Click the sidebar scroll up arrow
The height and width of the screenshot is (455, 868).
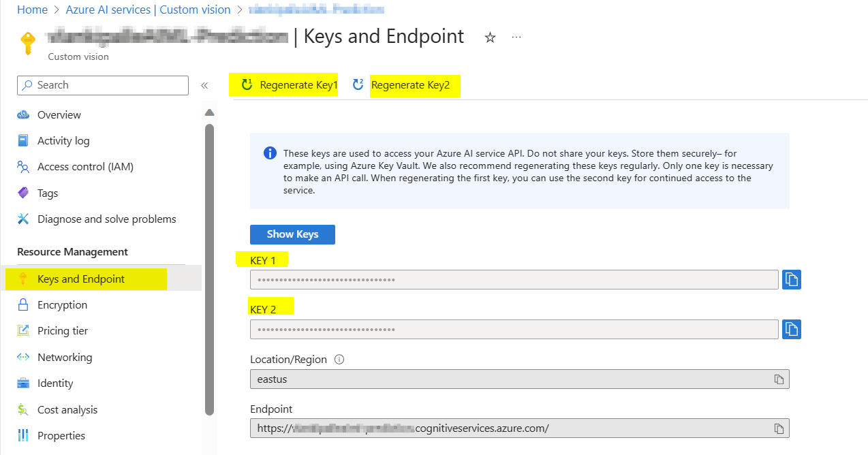(x=209, y=112)
